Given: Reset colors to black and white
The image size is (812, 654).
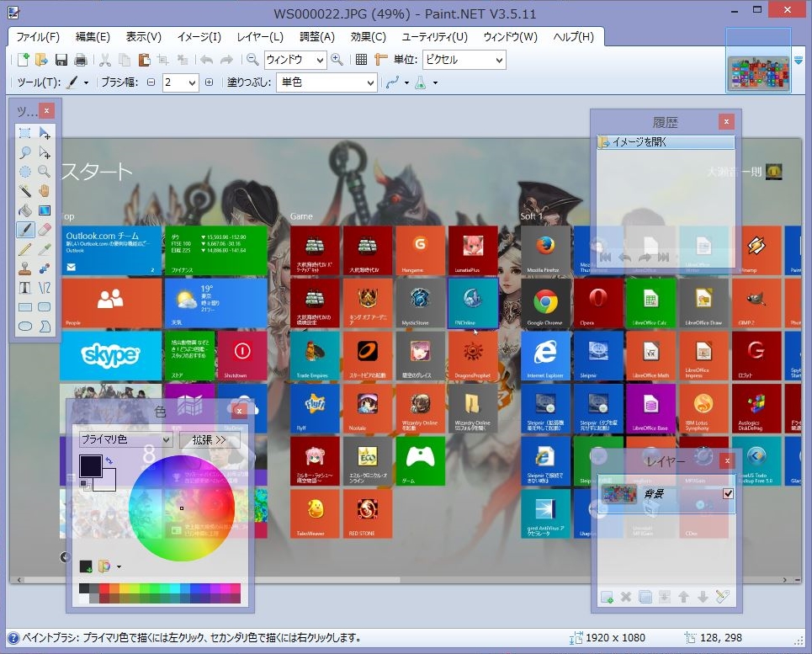Looking at the screenshot, I should coord(84,485).
